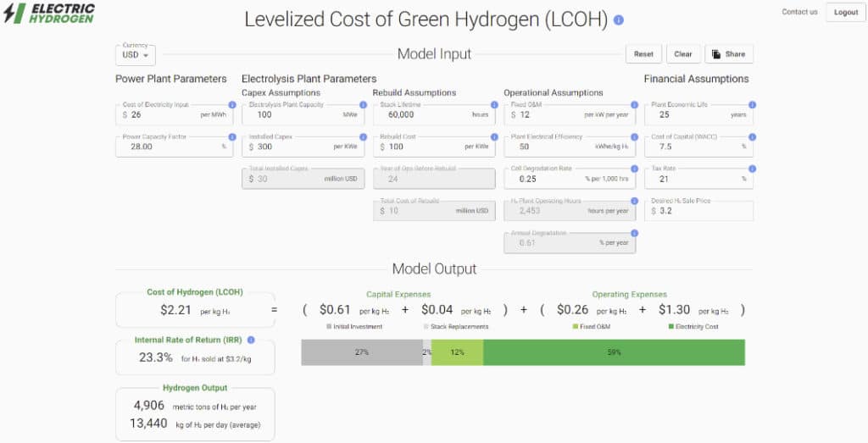
Task: Show info for Power Capacity Factor
Action: click(x=232, y=136)
